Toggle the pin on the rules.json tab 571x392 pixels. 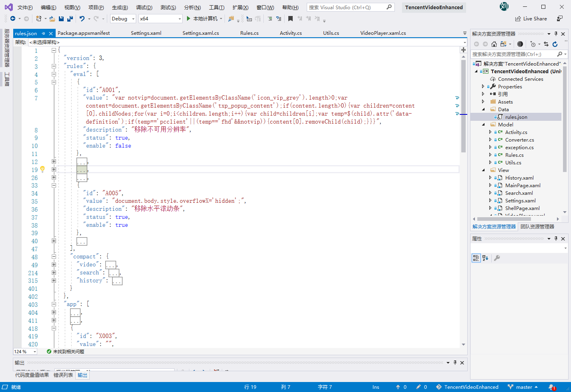click(43, 33)
